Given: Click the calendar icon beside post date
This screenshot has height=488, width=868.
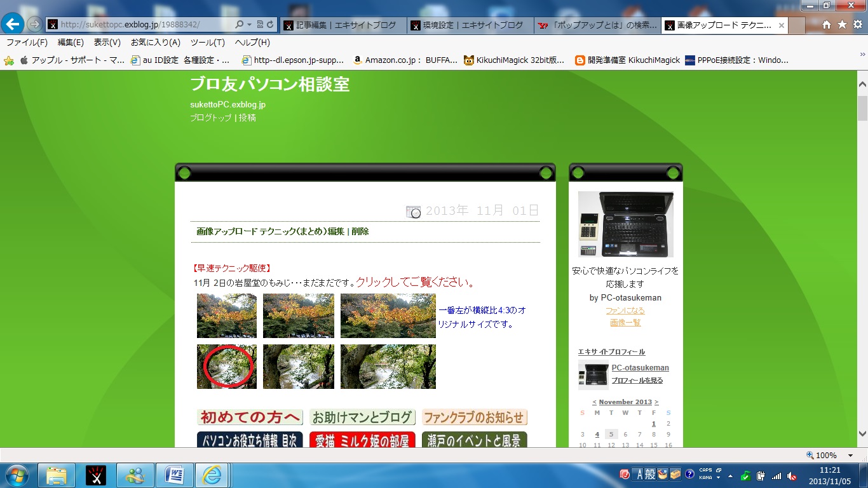Looking at the screenshot, I should click(413, 212).
